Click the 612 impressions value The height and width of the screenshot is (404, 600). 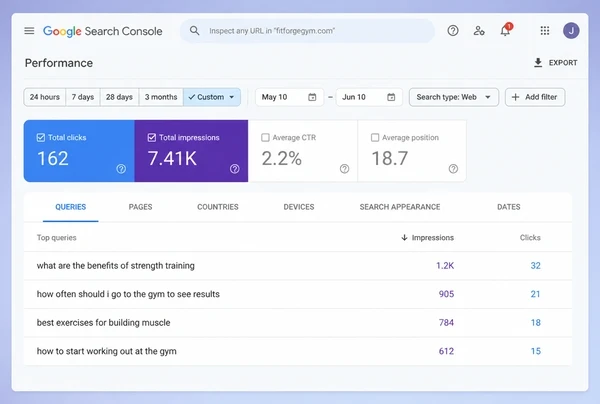(446, 351)
